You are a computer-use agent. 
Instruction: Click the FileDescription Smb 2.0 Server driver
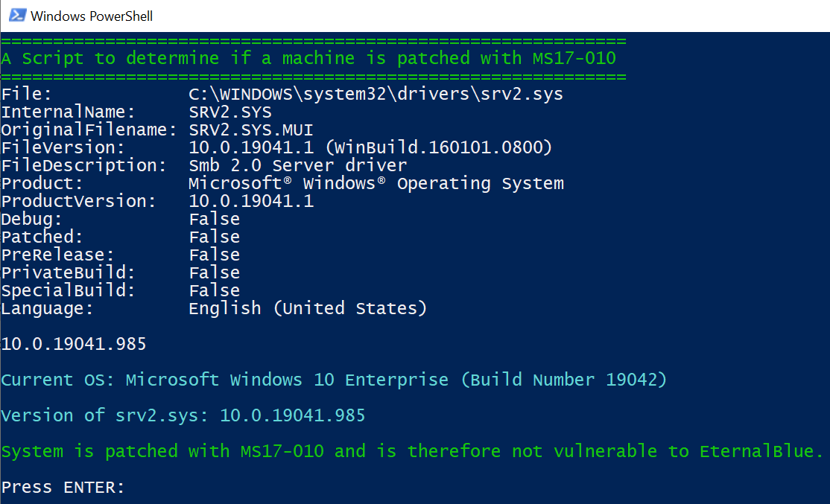(298, 165)
